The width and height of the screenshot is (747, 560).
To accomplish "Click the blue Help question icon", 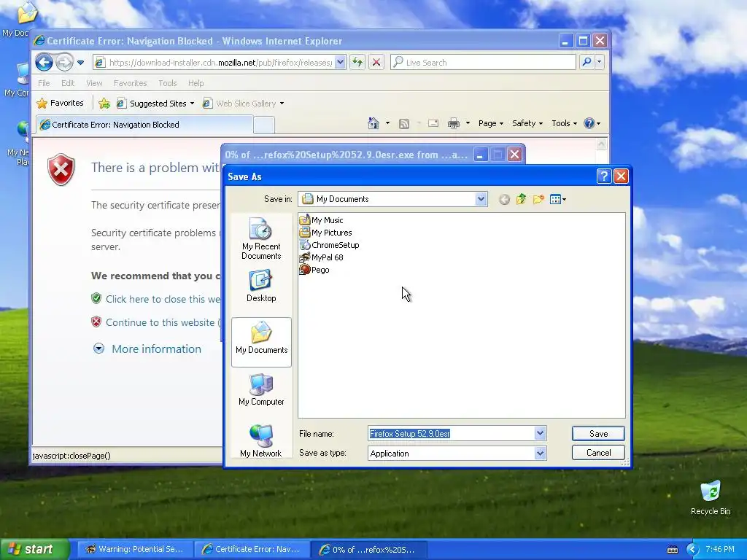I will tap(589, 123).
